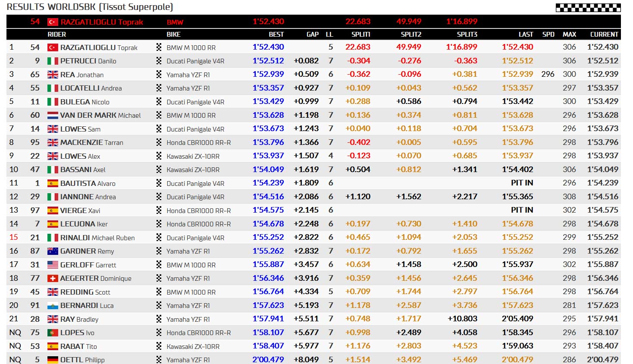Select the UK flag next to LOWES Sam
The height and width of the screenshot is (364, 633).
pyautogui.click(x=53, y=129)
